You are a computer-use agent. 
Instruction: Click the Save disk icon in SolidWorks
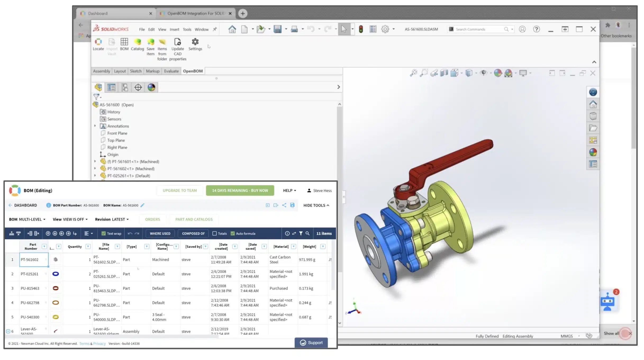[x=278, y=29]
